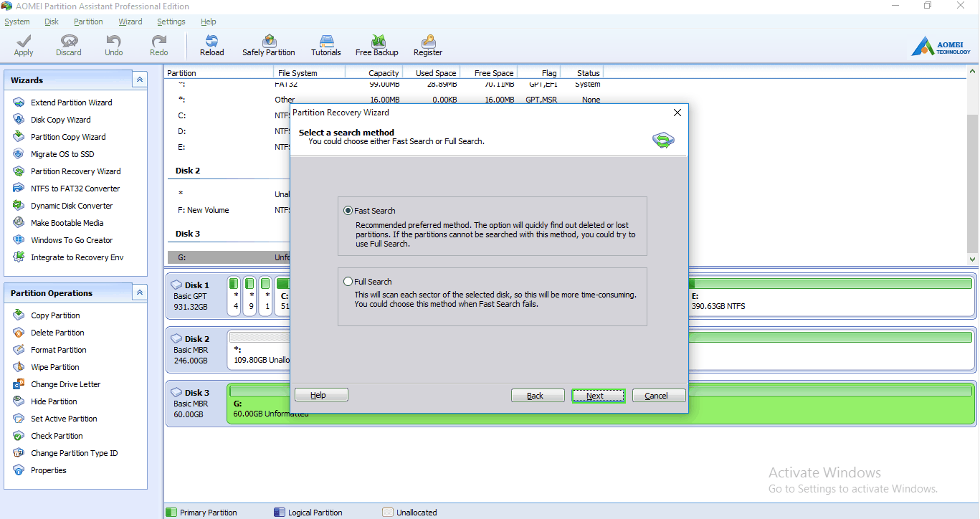
Task: Click the Change Drive Letter icon
Action: coord(19,384)
